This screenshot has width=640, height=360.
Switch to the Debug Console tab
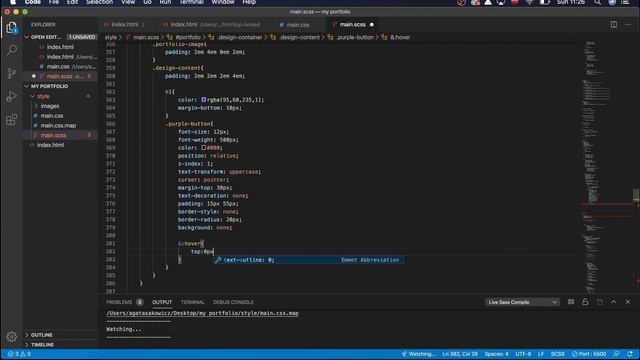tap(233, 302)
